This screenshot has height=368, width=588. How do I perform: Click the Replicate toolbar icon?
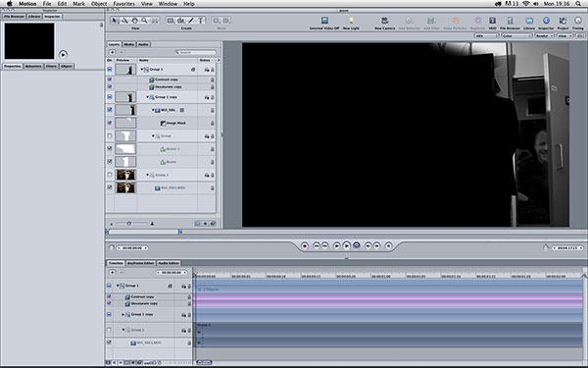click(x=478, y=21)
